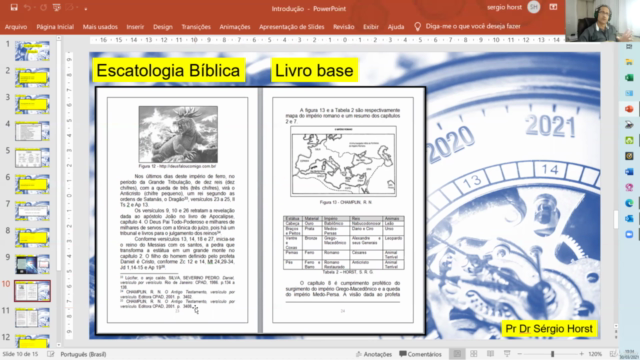Select slide 9 thumbnail
Image resolution: width=640 pixels, height=360 pixels.
(32, 264)
